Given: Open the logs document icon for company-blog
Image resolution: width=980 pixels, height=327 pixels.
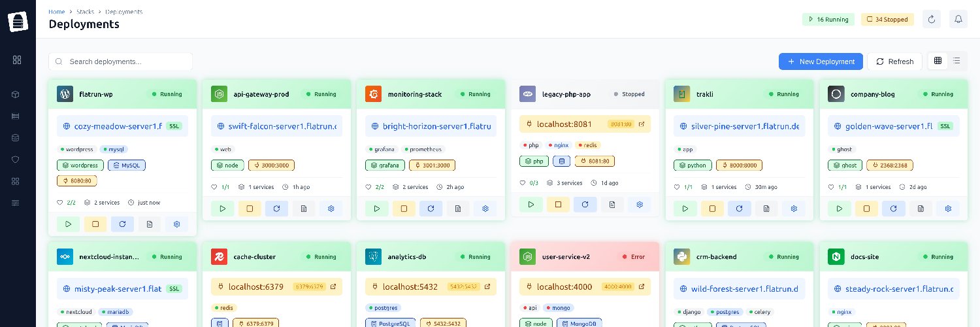Looking at the screenshot, I should click(921, 209).
